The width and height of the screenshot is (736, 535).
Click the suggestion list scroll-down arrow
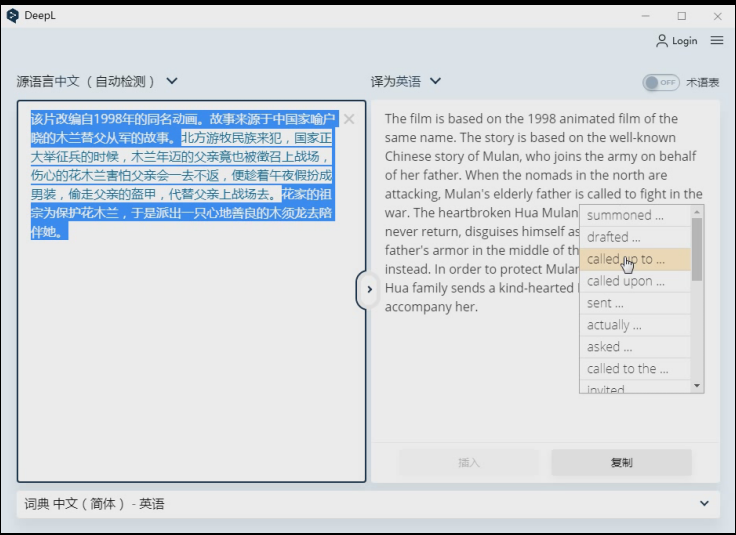pos(697,386)
